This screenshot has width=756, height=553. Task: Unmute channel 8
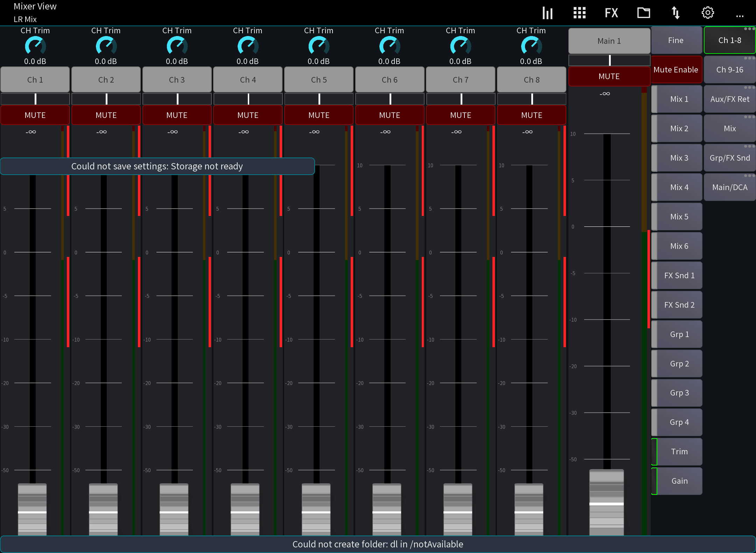(531, 115)
